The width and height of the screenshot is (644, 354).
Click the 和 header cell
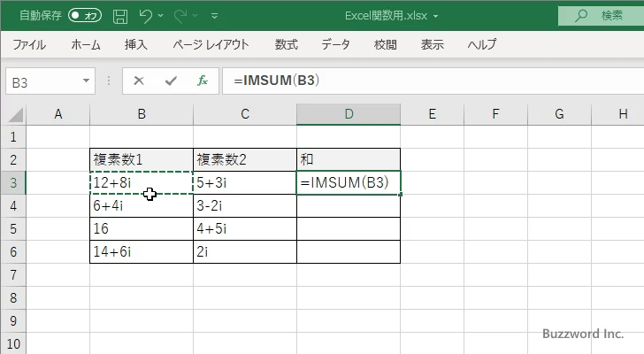coord(349,160)
